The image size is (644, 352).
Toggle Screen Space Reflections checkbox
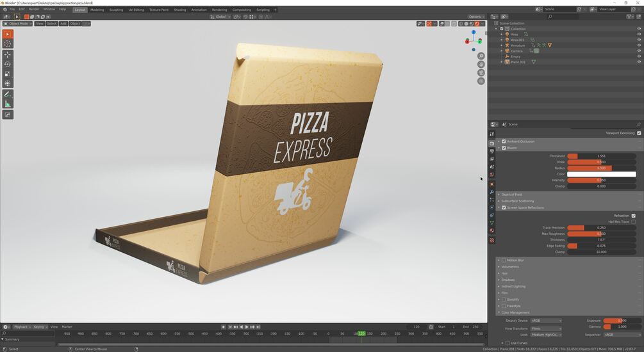504,207
